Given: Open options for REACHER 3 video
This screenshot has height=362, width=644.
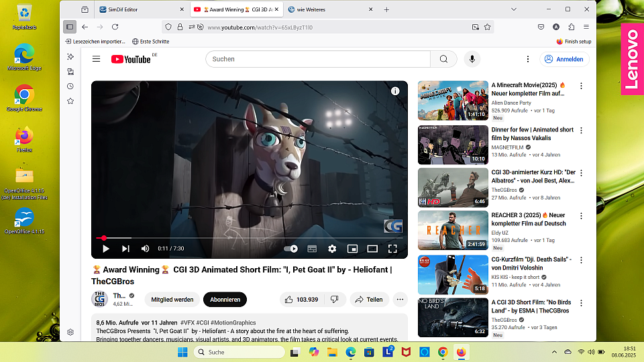Looking at the screenshot, I should point(581,215).
